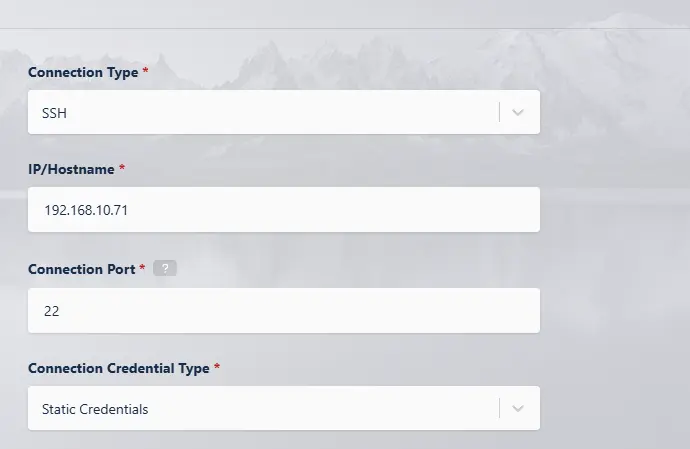Click the asterisk after Connection Credential Type
This screenshot has width=690, height=449.
click(217, 368)
